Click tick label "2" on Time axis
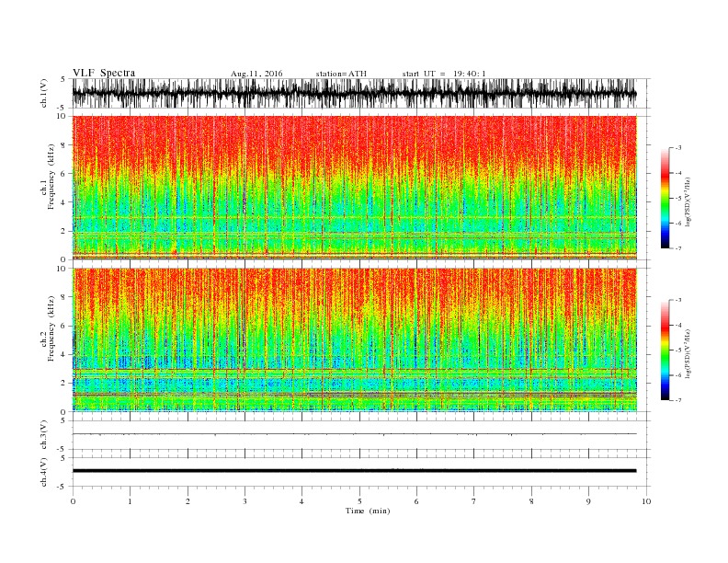This screenshot has height=563, width=728. click(188, 501)
